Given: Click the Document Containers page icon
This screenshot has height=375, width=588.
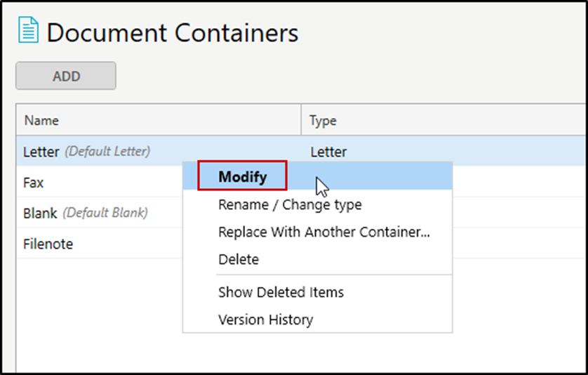Looking at the screenshot, I should (28, 33).
